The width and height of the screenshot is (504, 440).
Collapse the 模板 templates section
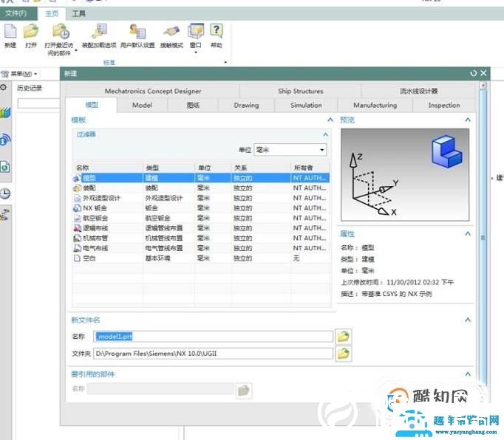pyautogui.click(x=330, y=120)
